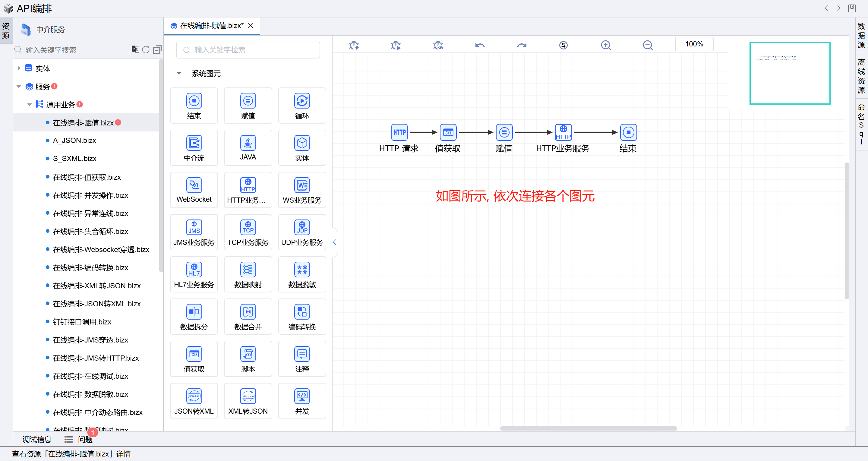This screenshot has height=461, width=868.
Task: Expand the 实体 tree node
Action: [x=19, y=68]
